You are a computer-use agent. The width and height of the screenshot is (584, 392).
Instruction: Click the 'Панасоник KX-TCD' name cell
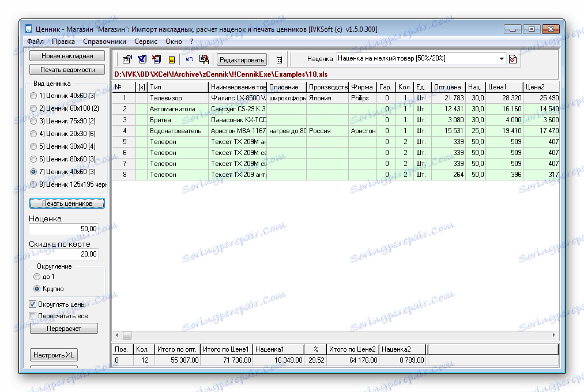coord(238,120)
